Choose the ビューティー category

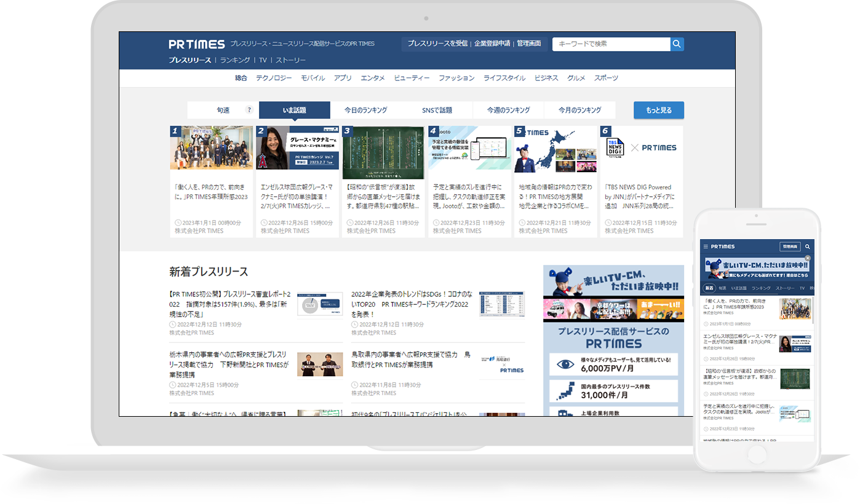[x=412, y=78]
